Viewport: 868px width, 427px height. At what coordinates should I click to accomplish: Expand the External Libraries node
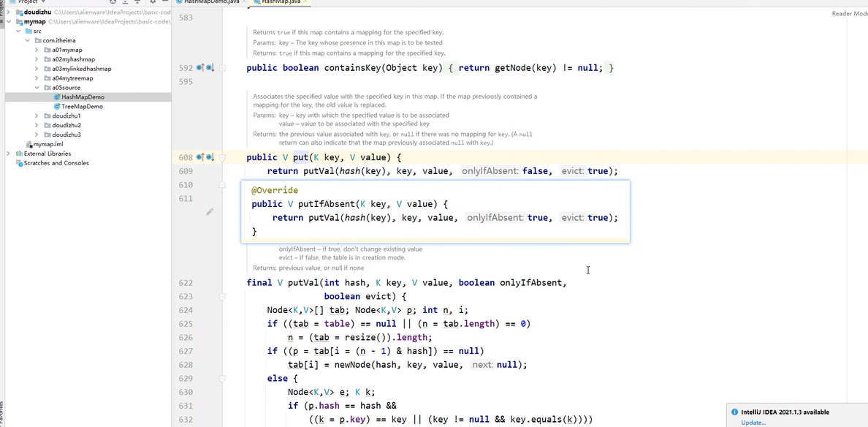tap(7, 154)
